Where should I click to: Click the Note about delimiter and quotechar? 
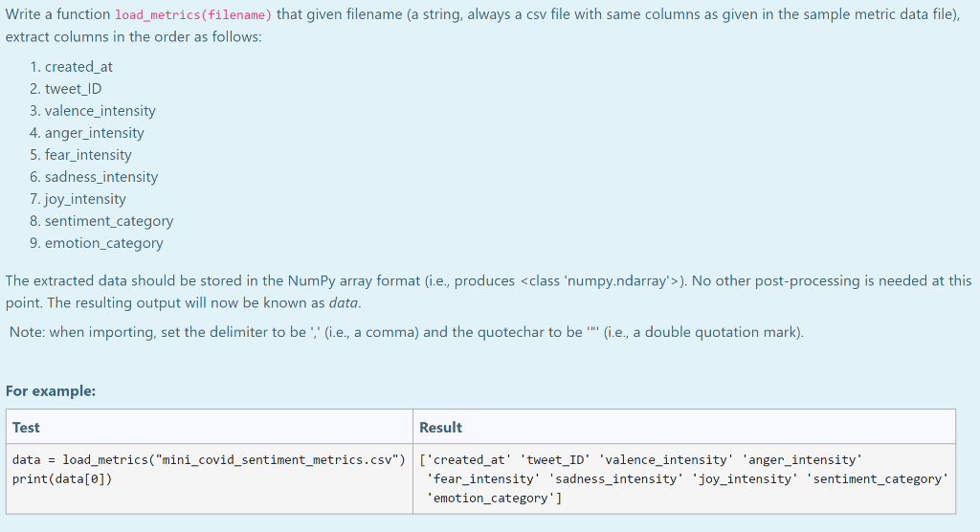point(406,332)
